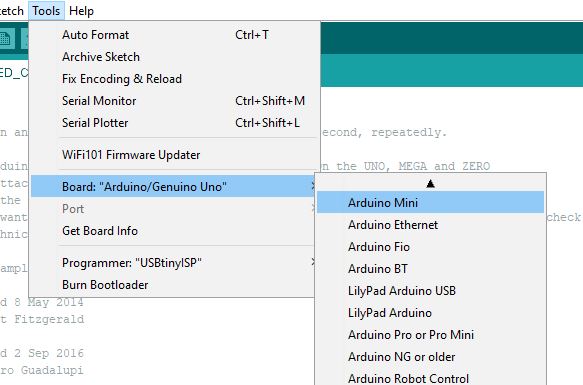Open the Tools menu
This screenshot has height=385, width=583.
46,11
